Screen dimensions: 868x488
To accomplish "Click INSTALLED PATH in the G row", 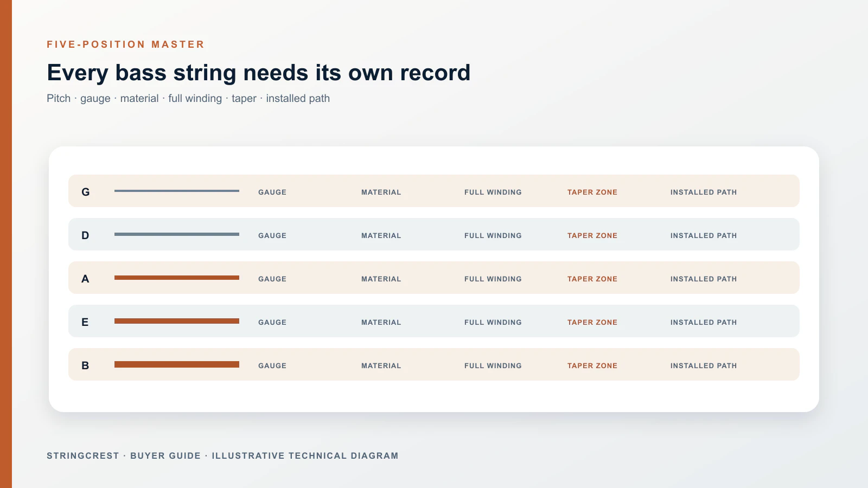I will (x=704, y=192).
